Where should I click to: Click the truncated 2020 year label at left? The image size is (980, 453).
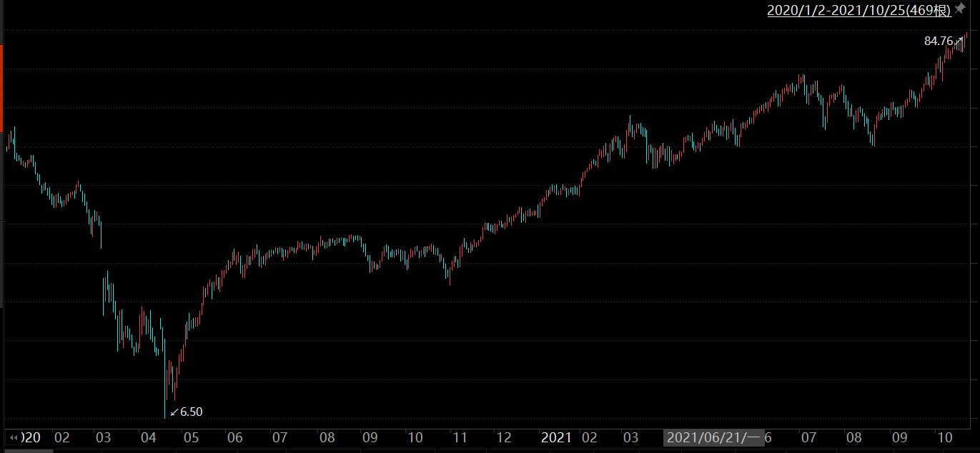(x=31, y=437)
